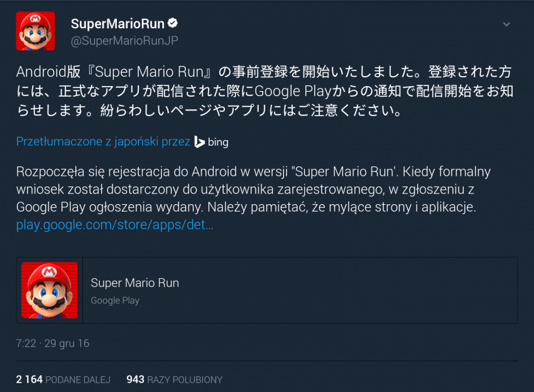
Task: Click "Przetłumaczone z japoński przez" translation link
Action: click(103, 142)
